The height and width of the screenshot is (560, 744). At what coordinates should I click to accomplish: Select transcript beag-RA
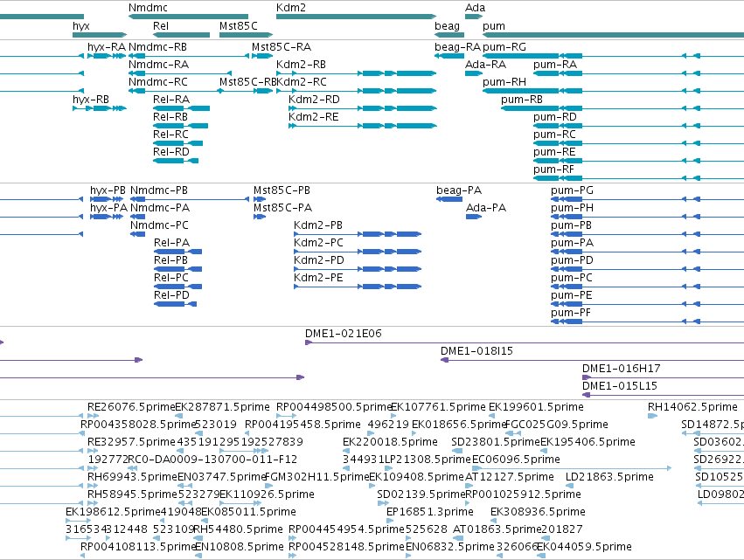click(x=457, y=47)
